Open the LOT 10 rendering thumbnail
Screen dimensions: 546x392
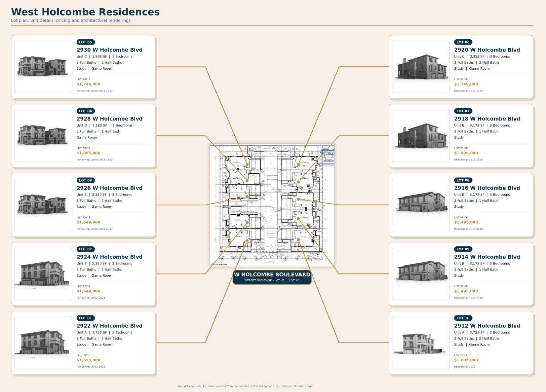(x=421, y=343)
